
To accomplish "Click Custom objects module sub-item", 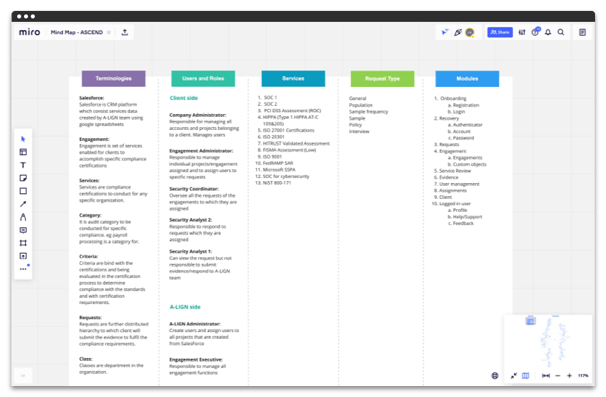I will click(x=470, y=164).
